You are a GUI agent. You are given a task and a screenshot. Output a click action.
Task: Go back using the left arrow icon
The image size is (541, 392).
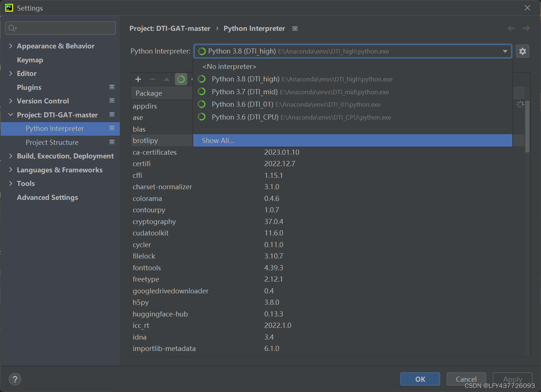pyautogui.click(x=511, y=28)
